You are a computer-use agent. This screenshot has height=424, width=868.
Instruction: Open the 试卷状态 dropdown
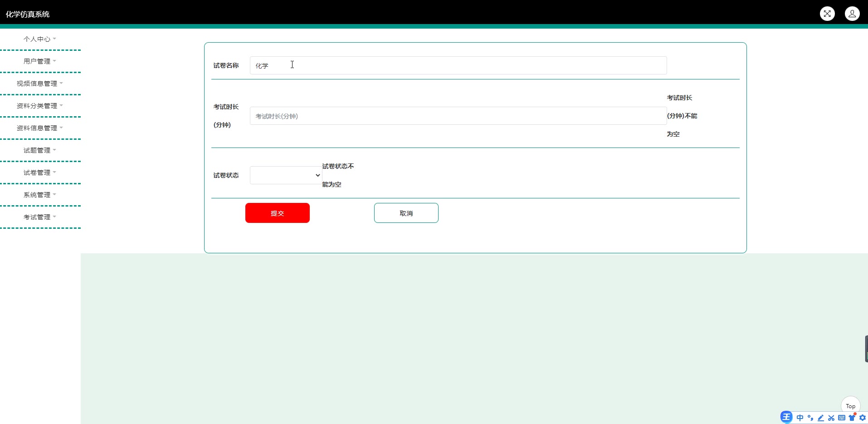286,175
